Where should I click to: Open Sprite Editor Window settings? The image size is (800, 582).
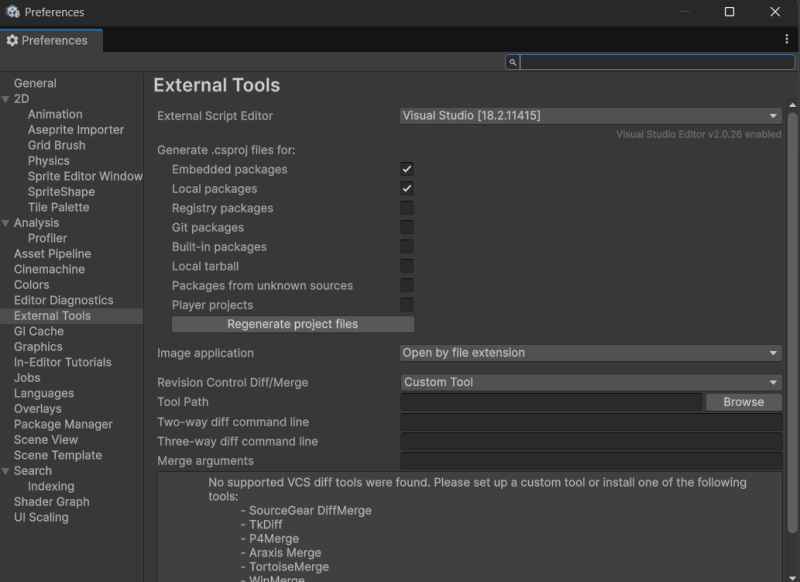[x=85, y=176]
